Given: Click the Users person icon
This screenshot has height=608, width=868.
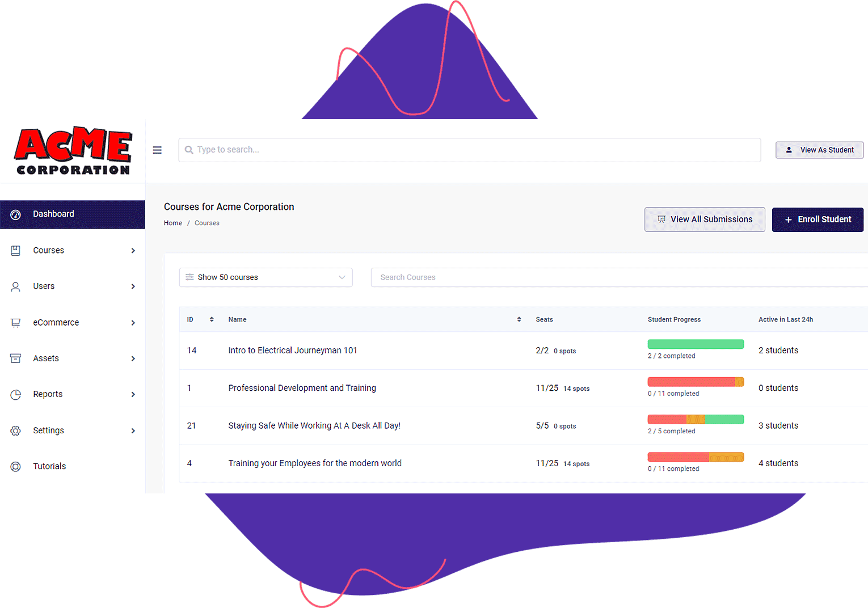Looking at the screenshot, I should (x=16, y=287).
